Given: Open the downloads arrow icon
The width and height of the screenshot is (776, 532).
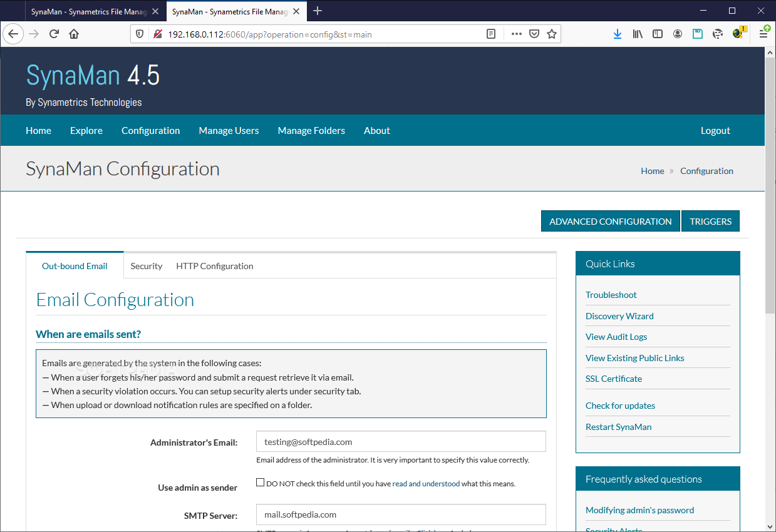Looking at the screenshot, I should (618, 34).
